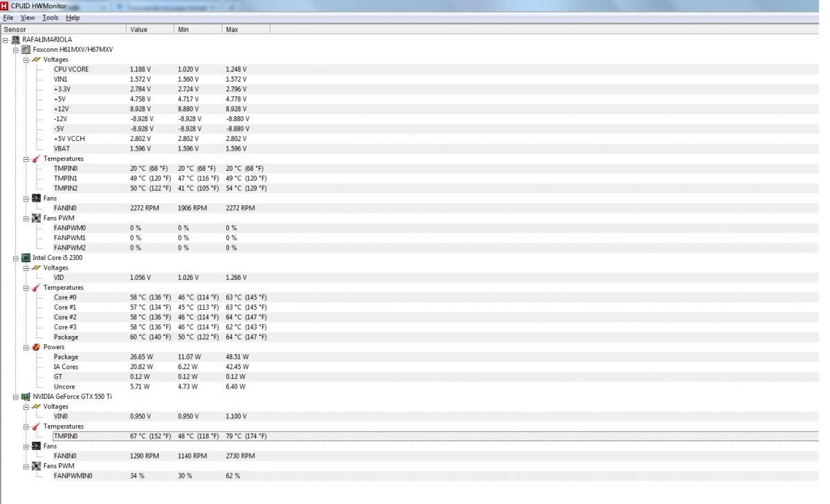Image resolution: width=830 pixels, height=504 pixels.
Task: Select the TMPIN1 row under Foxconn
Action: (x=436, y=178)
